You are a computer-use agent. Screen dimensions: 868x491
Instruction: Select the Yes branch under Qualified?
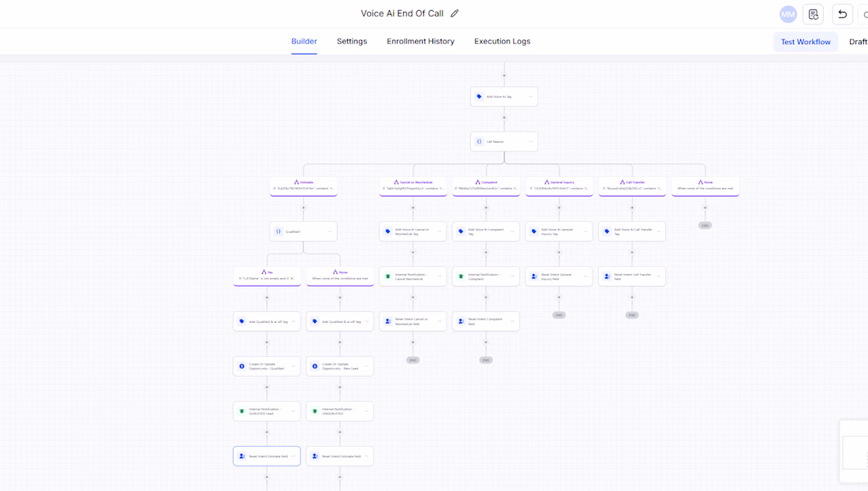pyautogui.click(x=267, y=275)
